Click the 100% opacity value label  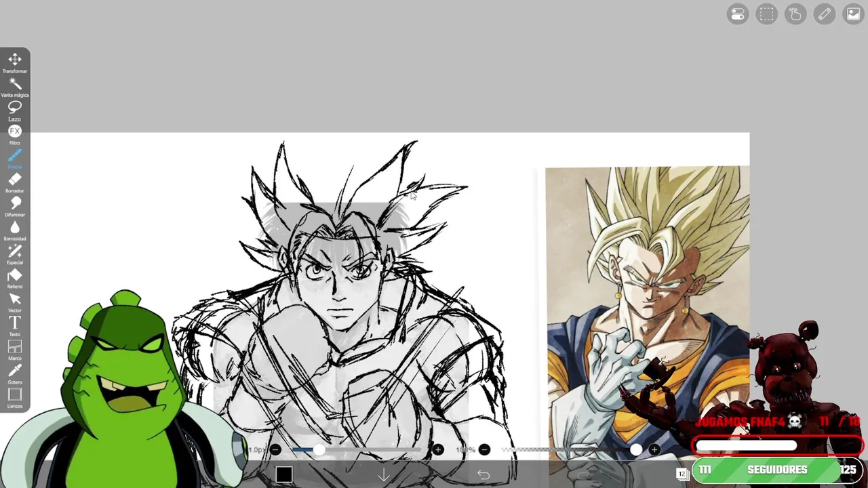pos(465,450)
